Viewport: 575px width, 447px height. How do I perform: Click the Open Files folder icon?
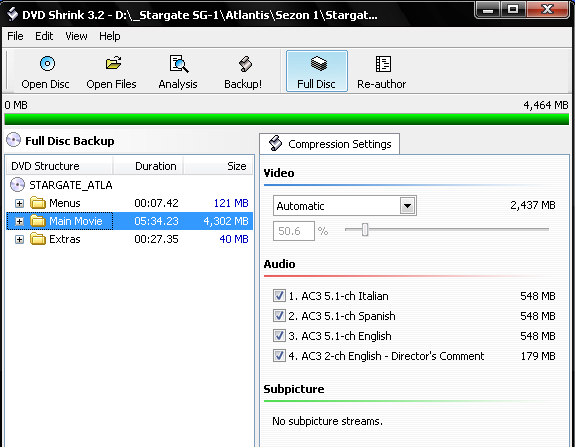[x=113, y=63]
